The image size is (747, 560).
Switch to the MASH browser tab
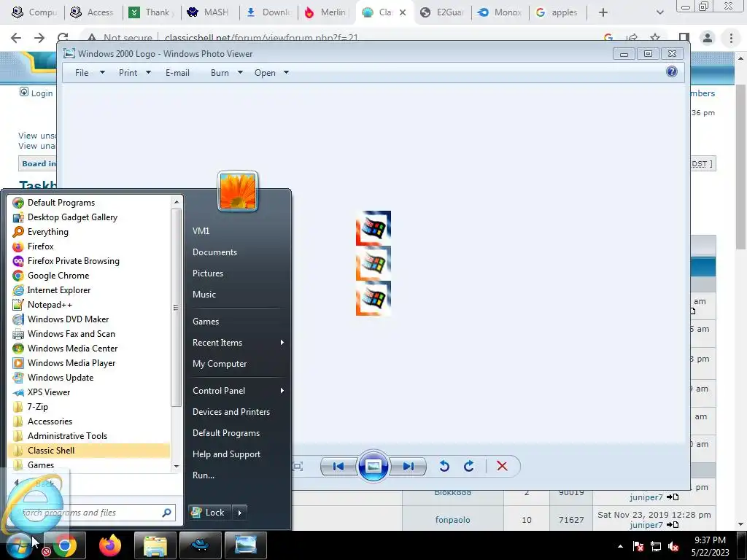[x=210, y=12]
